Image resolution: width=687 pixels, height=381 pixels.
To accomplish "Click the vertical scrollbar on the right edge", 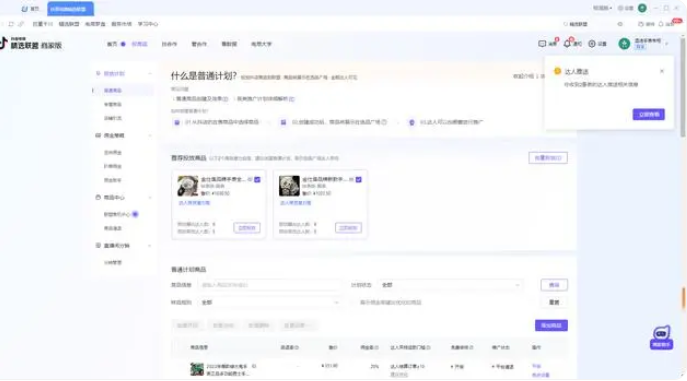I will [683, 88].
